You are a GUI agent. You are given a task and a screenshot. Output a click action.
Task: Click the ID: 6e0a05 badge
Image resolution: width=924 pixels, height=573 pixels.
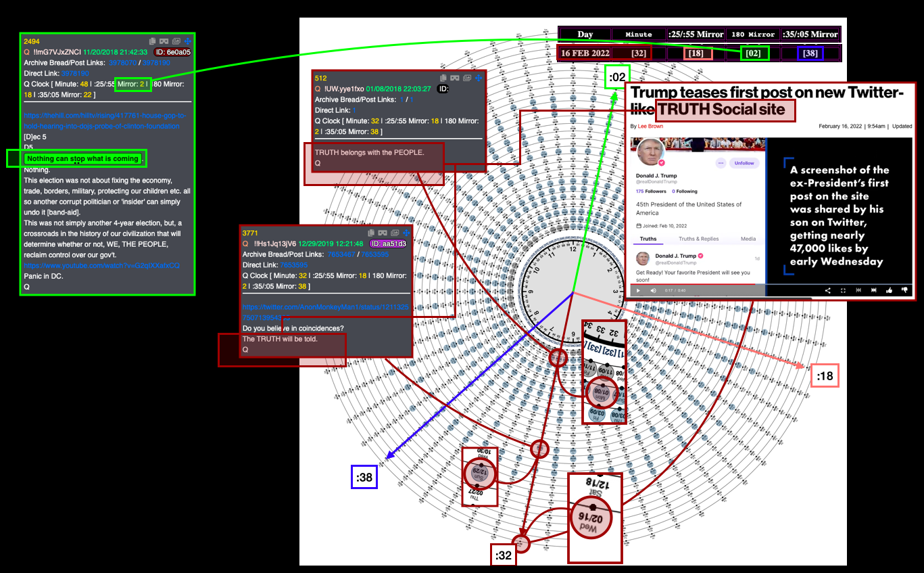point(172,52)
